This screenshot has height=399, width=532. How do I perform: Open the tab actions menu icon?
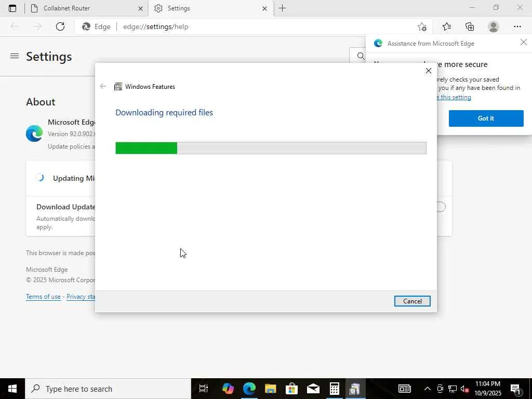[x=12, y=8]
